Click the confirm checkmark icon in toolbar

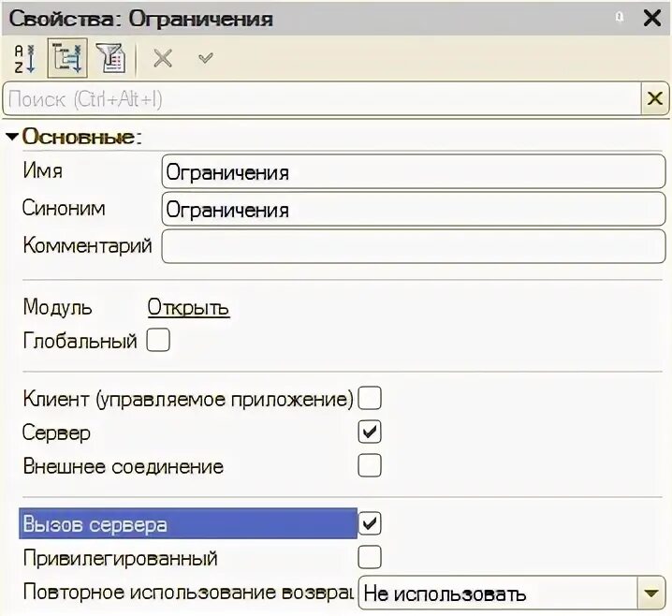coord(206,58)
